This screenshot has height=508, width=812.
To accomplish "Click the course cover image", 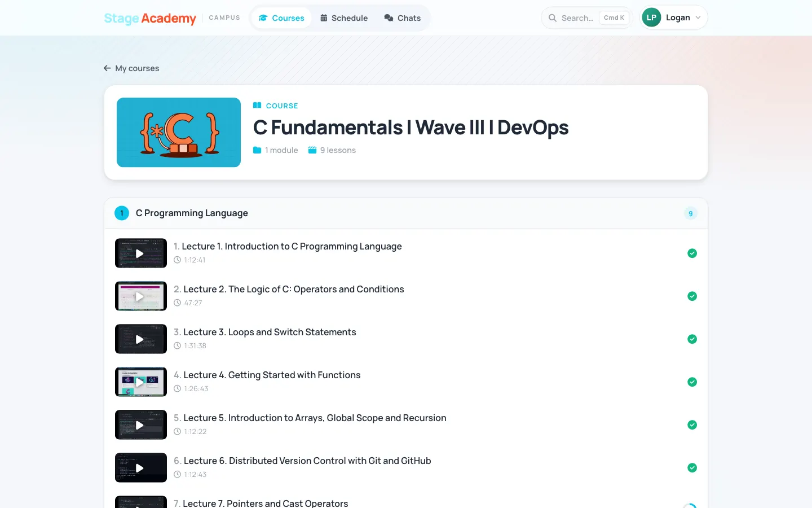I will pyautogui.click(x=179, y=133).
